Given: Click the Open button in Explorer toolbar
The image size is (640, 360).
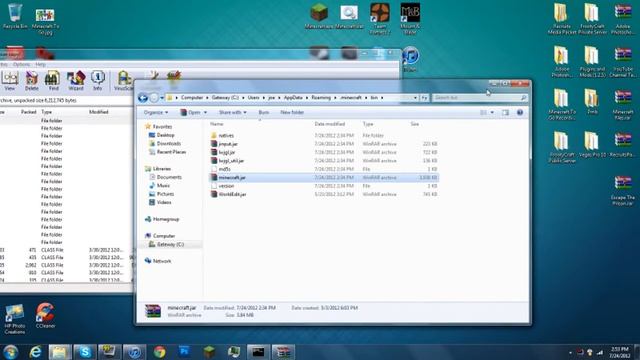Looking at the screenshot, I should pyautogui.click(x=191, y=112).
